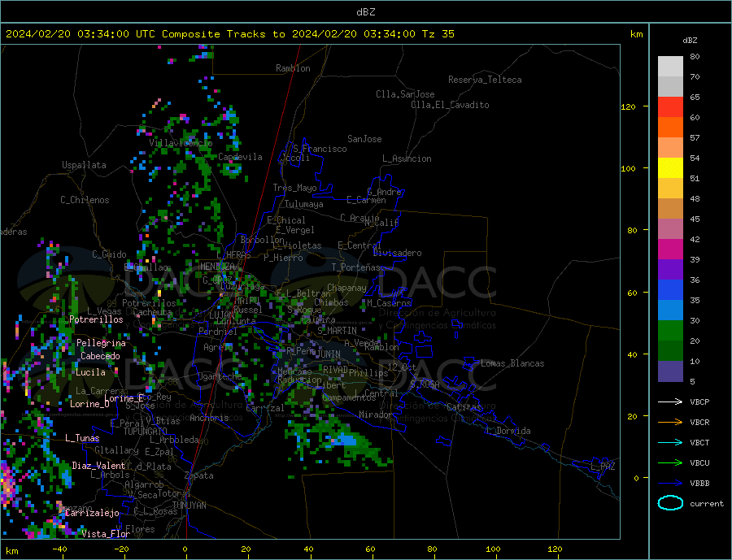Click the Mirador map label
Image resolution: width=732 pixels, height=560 pixels.
point(376,415)
